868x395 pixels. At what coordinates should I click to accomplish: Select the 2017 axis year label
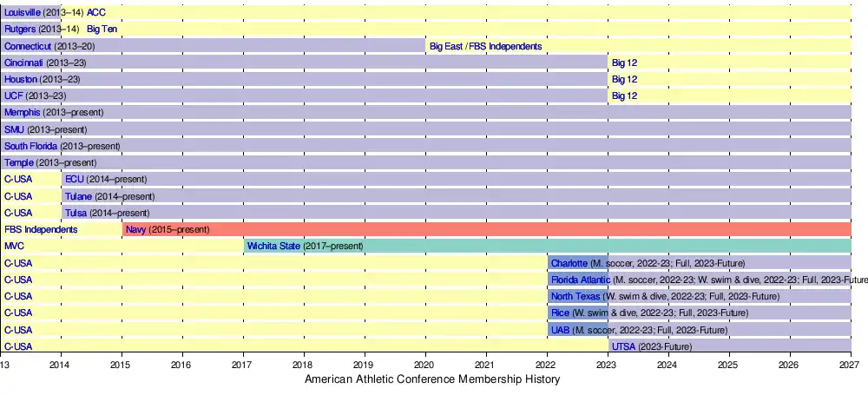(x=243, y=366)
